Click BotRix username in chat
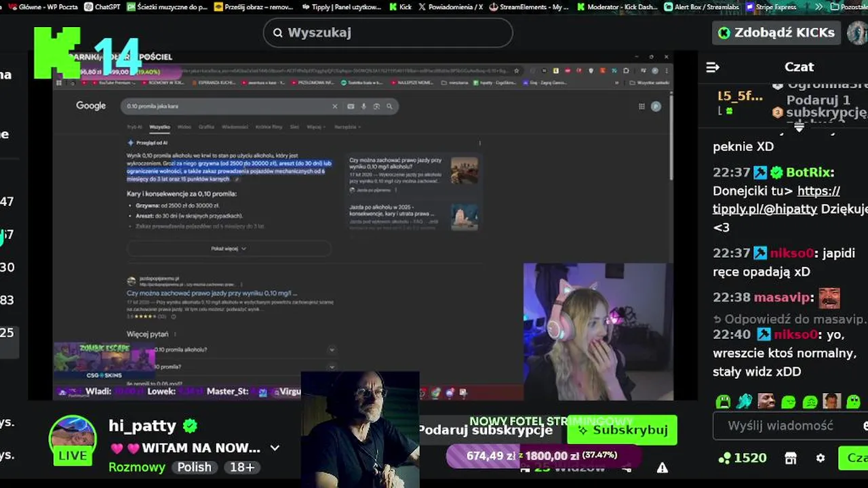 coord(808,172)
